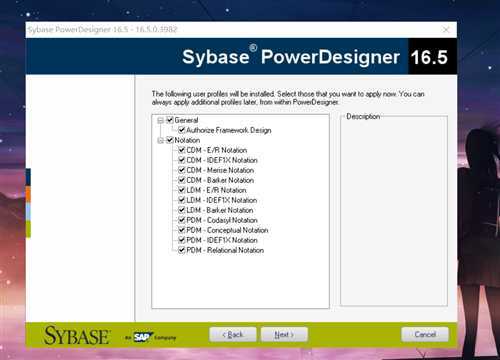Viewport: 500px width, 360px height.
Task: Click the Description panel area
Action: [394, 211]
